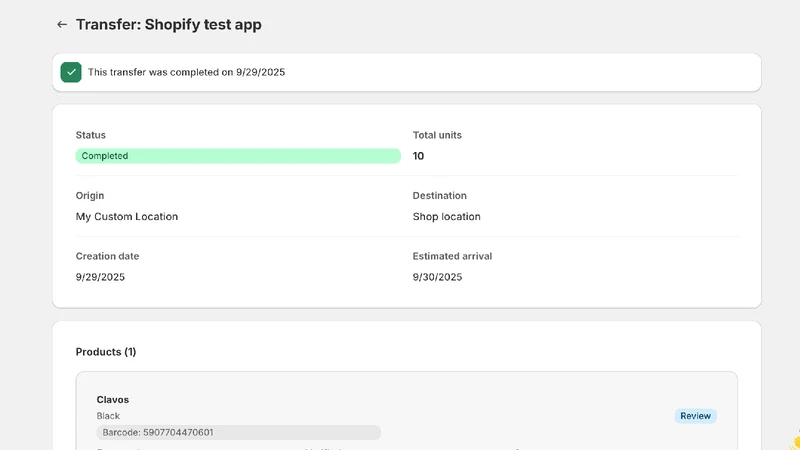Click the 'Transfer: Shopify test app' heading
800x450 pixels.
click(168, 24)
